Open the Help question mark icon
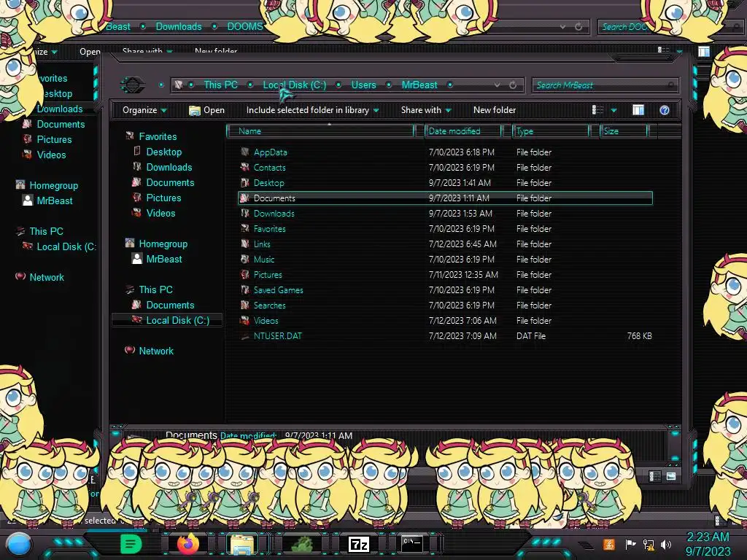 (665, 110)
